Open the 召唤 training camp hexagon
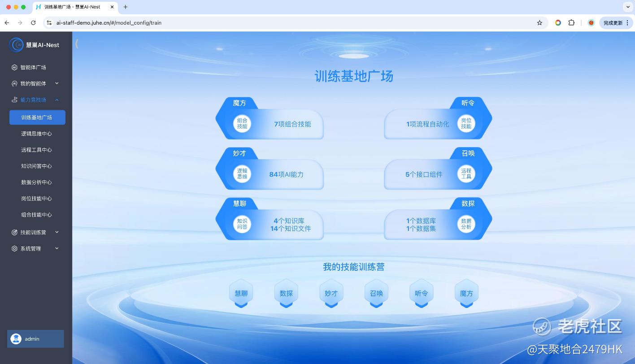Viewport: 635px width, 364px height. tap(376, 294)
